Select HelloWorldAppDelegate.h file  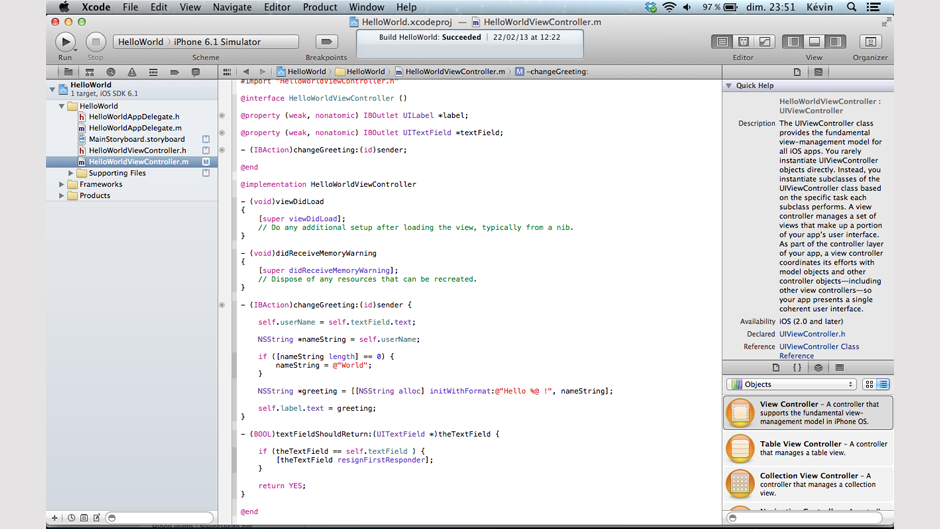[134, 117]
